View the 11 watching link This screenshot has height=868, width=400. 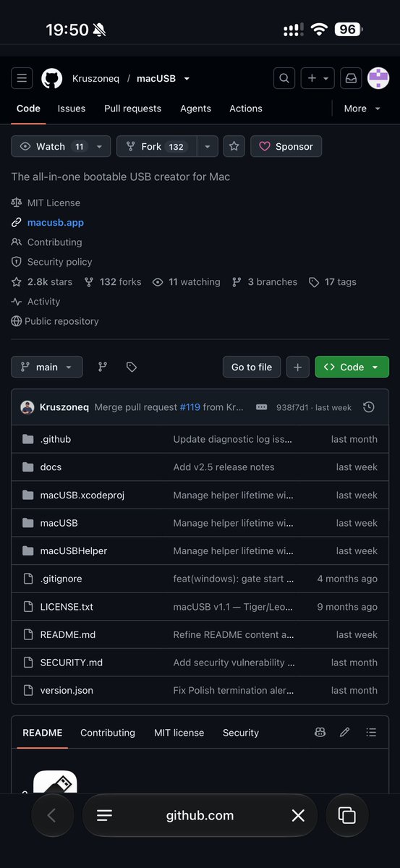tap(187, 282)
